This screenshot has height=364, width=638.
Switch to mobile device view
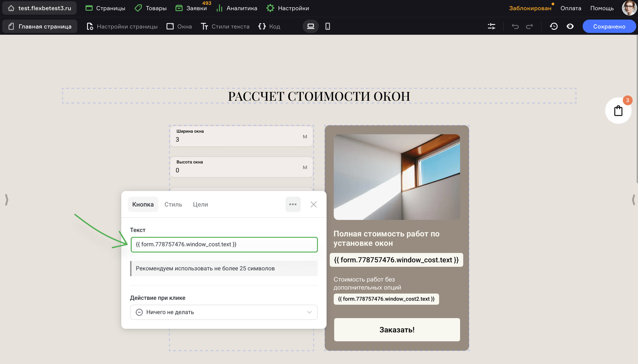(328, 26)
